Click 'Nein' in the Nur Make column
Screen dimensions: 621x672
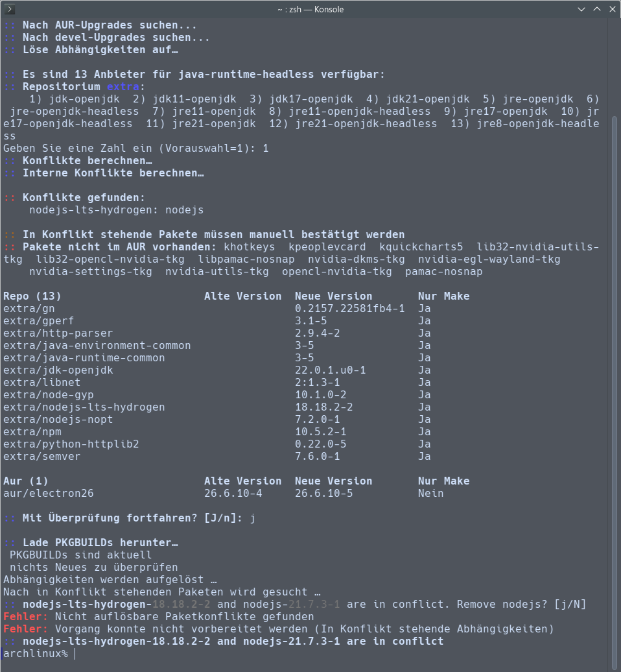coord(430,493)
